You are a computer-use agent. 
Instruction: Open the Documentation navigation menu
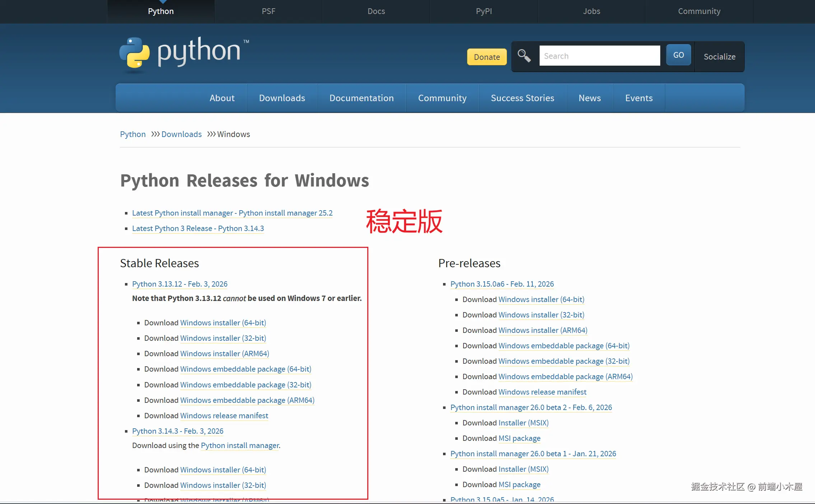pyautogui.click(x=362, y=98)
